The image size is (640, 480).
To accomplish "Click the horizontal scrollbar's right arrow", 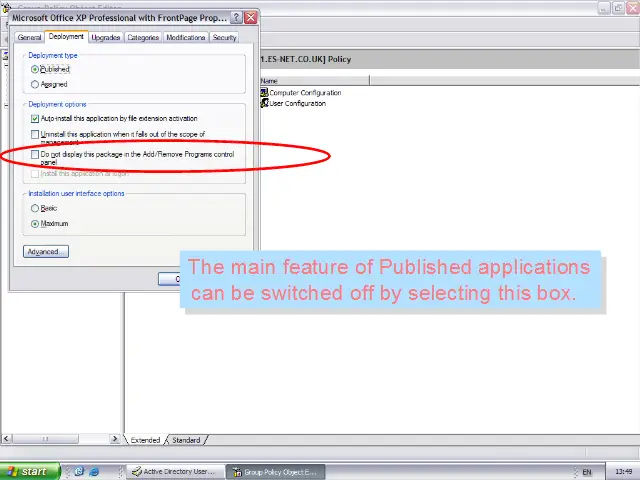I will click(x=117, y=440).
